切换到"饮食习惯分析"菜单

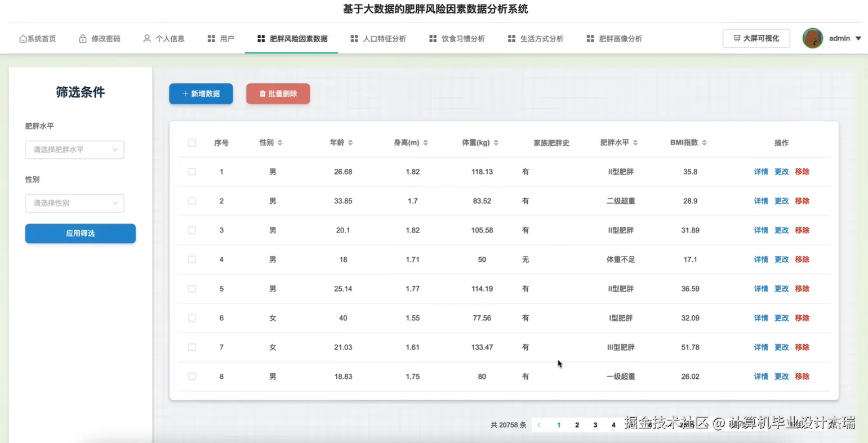462,38
